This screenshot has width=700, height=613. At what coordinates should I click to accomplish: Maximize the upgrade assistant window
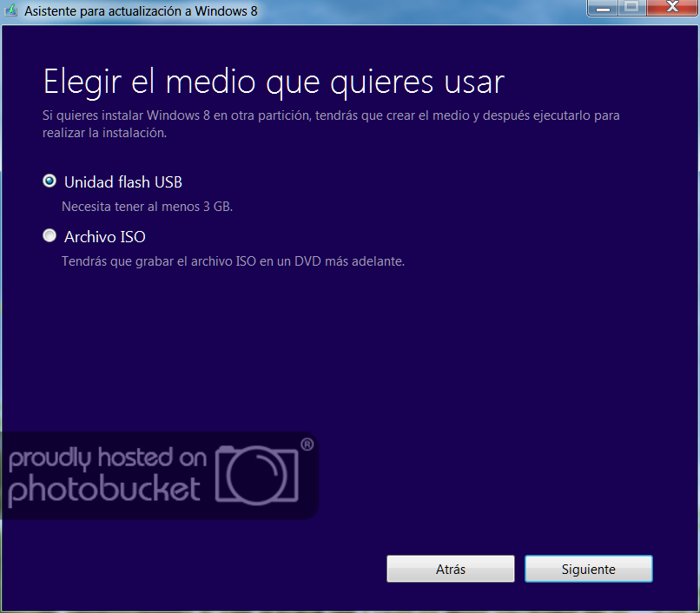click(x=631, y=7)
